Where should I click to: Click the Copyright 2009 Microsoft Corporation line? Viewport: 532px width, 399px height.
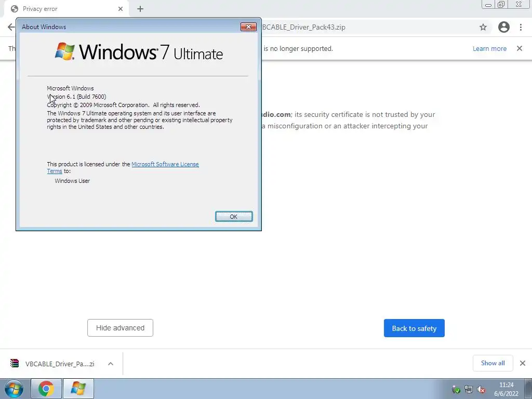click(123, 105)
